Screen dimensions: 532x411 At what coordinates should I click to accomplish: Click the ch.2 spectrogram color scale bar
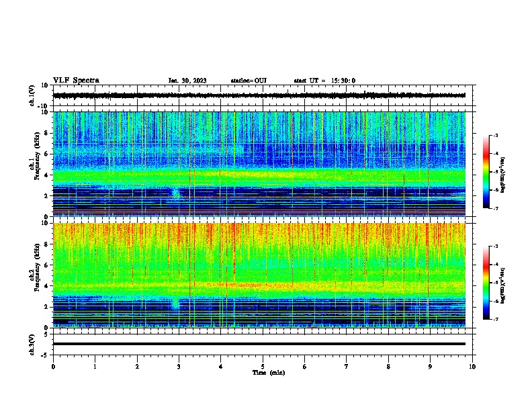pos(486,283)
